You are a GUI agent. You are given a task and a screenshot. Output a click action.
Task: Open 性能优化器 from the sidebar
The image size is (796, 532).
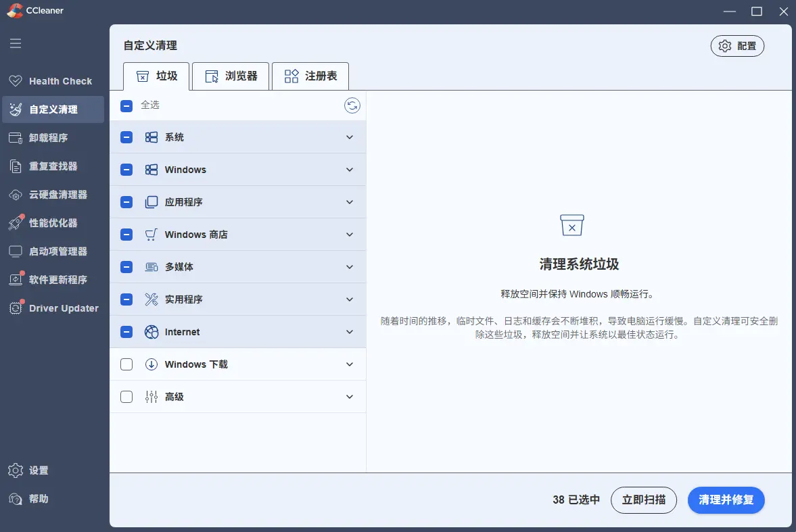tap(53, 223)
